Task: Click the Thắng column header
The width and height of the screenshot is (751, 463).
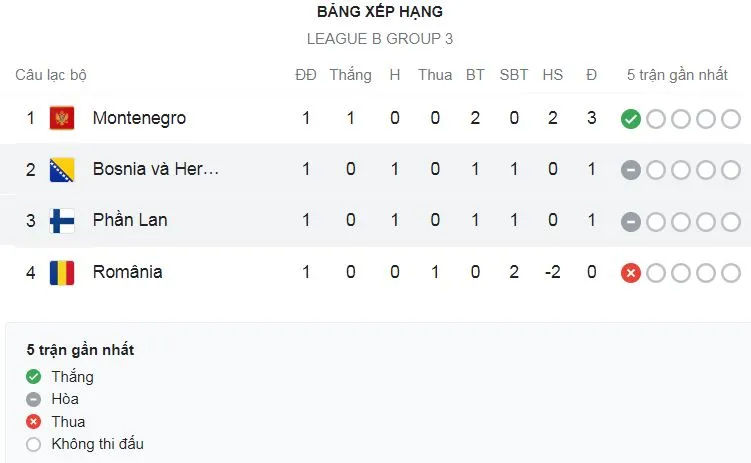Action: 350,75
